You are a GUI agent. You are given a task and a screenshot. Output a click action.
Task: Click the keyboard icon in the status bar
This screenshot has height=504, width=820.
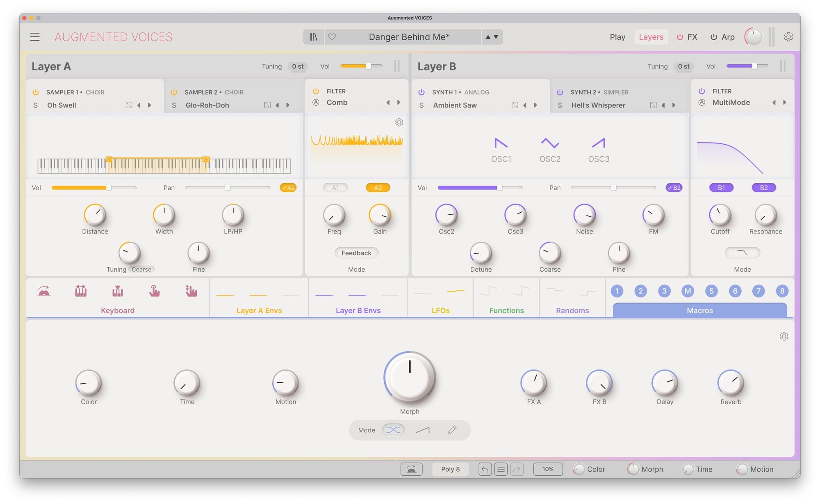(x=411, y=469)
